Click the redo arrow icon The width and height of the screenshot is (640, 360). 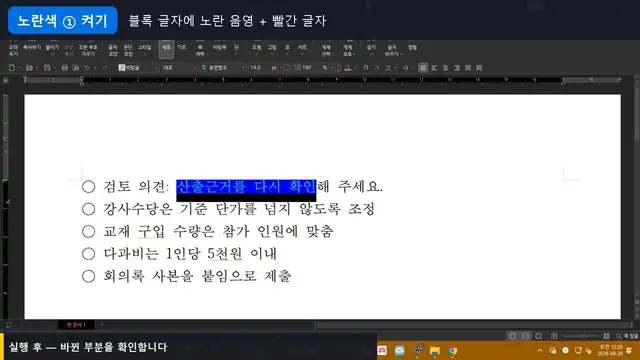pyautogui.click(x=104, y=68)
